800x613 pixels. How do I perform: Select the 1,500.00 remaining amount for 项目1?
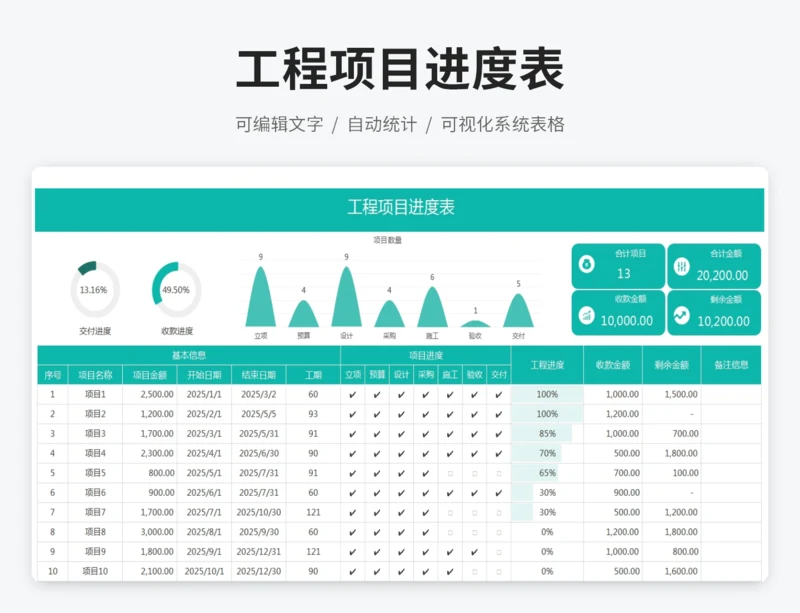(681, 395)
